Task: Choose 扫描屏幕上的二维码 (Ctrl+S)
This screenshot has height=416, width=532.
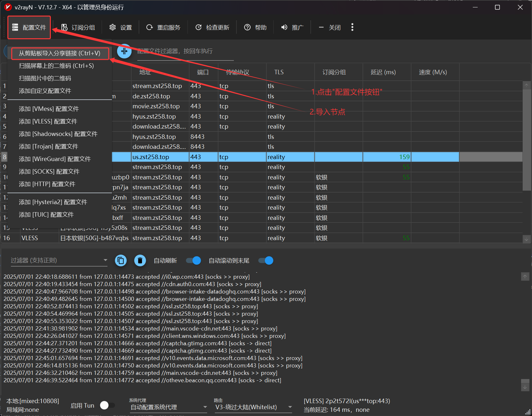Action: tap(60, 66)
